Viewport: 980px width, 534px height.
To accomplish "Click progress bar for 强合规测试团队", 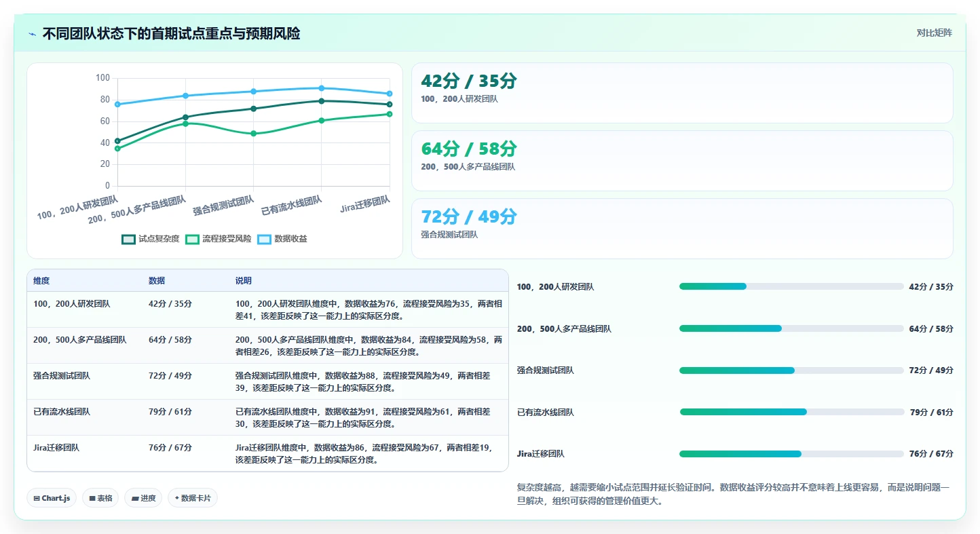I will [791, 370].
